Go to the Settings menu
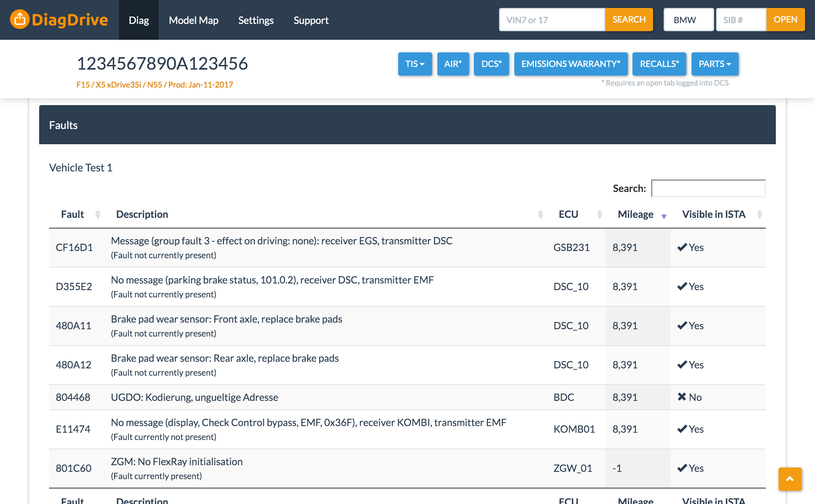This screenshot has height=504, width=815. [x=256, y=20]
